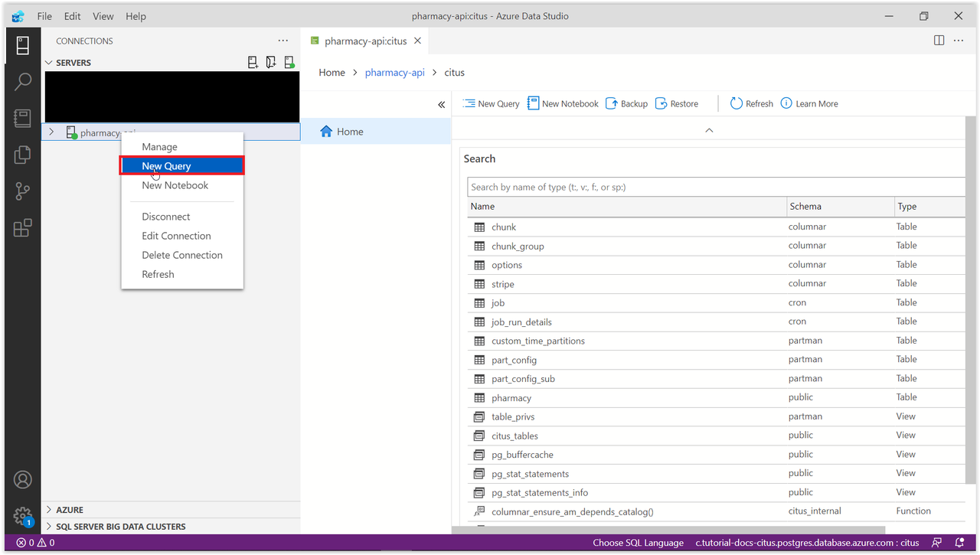Screen dimensions: 980x555
Task: Select the pharmacy table row
Action: coord(716,397)
